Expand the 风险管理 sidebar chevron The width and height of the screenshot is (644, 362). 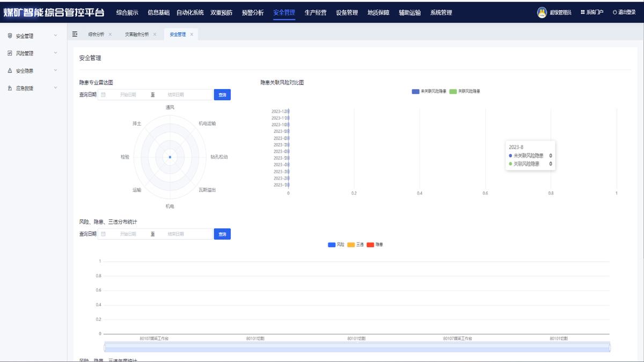click(55, 53)
